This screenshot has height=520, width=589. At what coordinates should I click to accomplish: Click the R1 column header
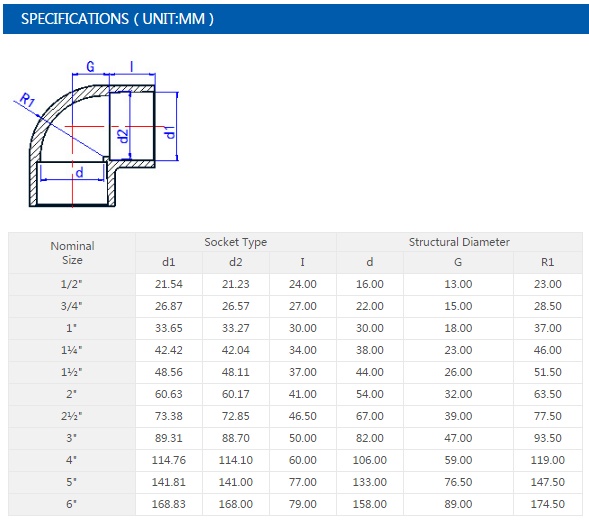click(547, 262)
